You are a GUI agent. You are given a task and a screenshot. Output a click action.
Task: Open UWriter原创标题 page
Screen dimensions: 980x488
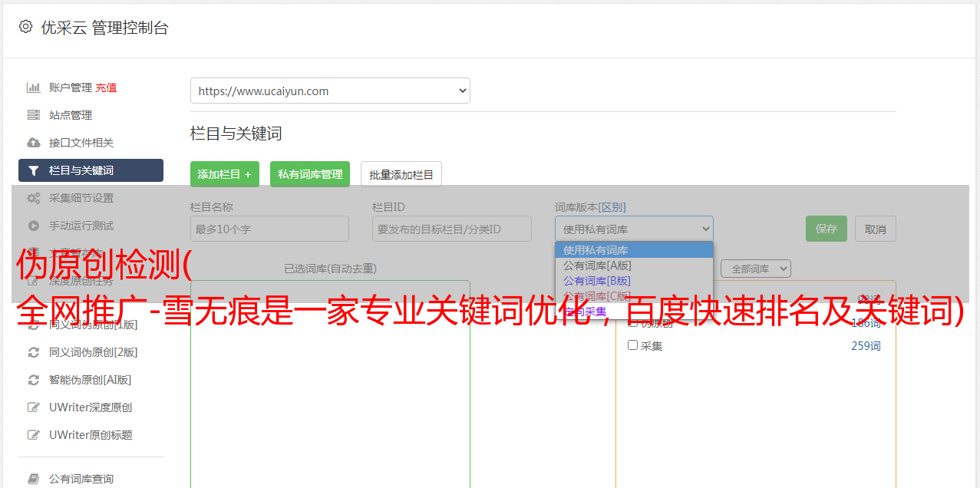91,435
